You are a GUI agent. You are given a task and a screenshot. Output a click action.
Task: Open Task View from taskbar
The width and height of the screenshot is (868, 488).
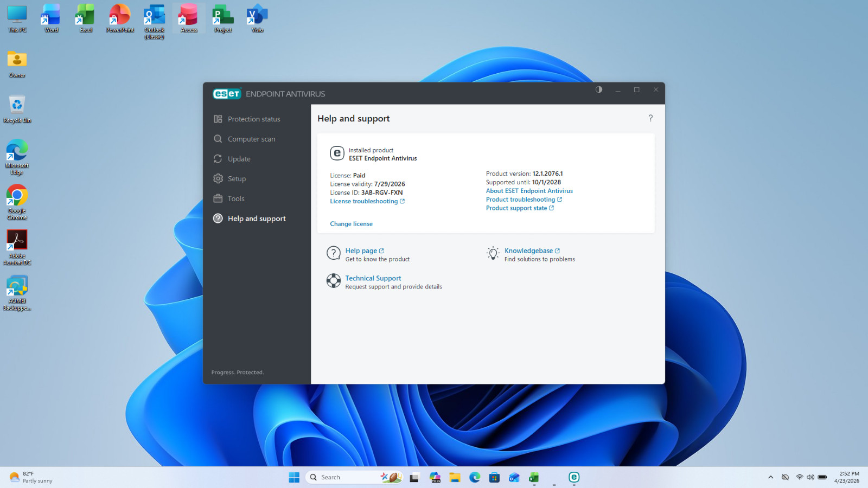[414, 477]
